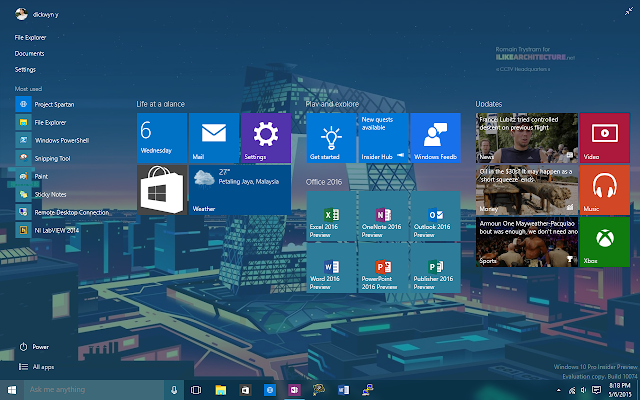Click the Updates group title

coord(489,104)
